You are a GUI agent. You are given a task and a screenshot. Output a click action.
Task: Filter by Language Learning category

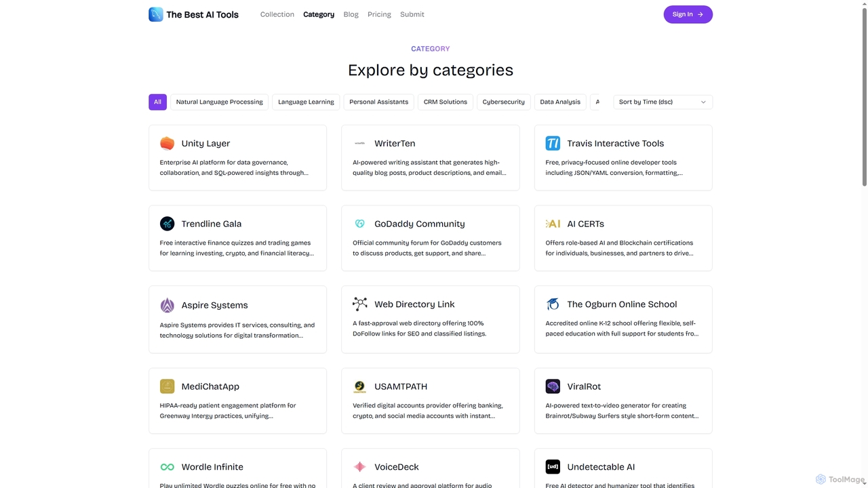[x=306, y=102]
